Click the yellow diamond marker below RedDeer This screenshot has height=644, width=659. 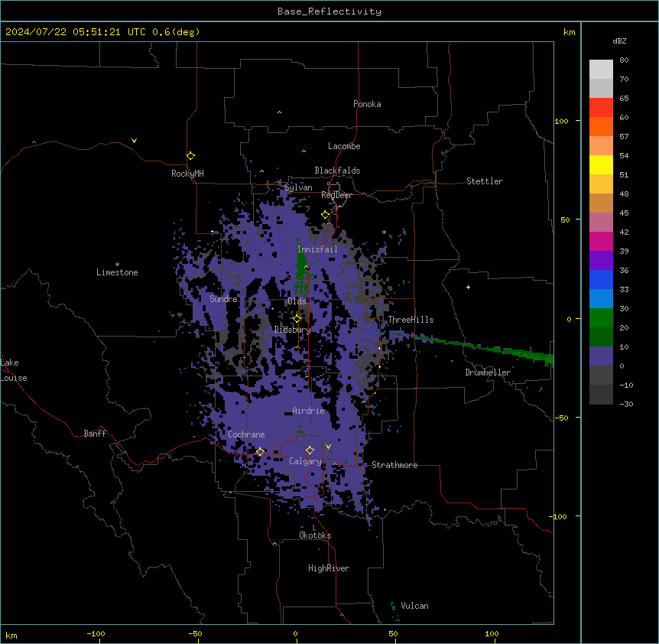point(325,215)
